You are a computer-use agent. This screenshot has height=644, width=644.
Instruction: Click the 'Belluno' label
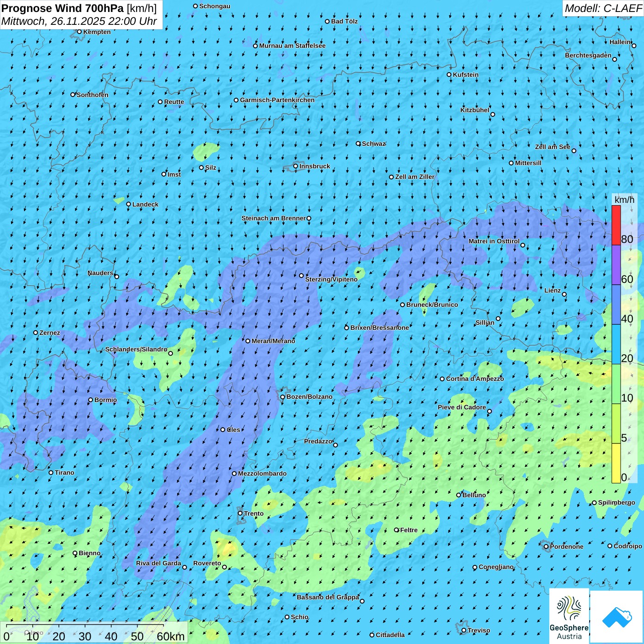[474, 495]
